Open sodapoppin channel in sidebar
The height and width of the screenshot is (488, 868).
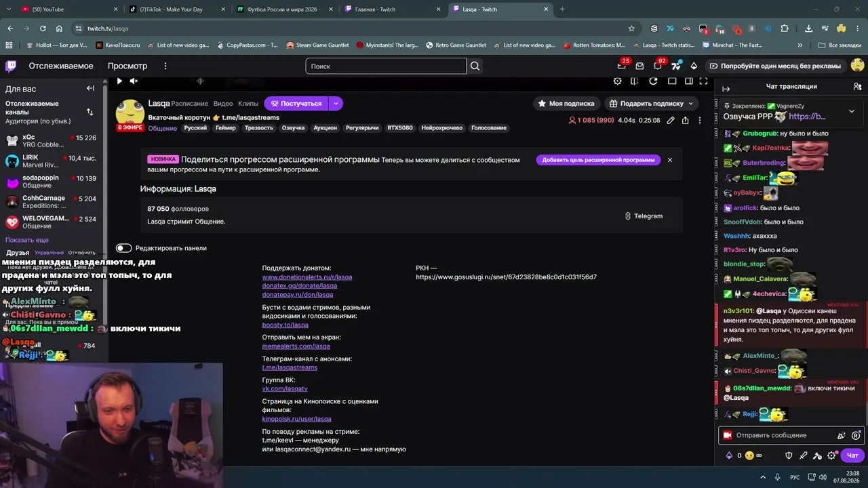point(54,182)
